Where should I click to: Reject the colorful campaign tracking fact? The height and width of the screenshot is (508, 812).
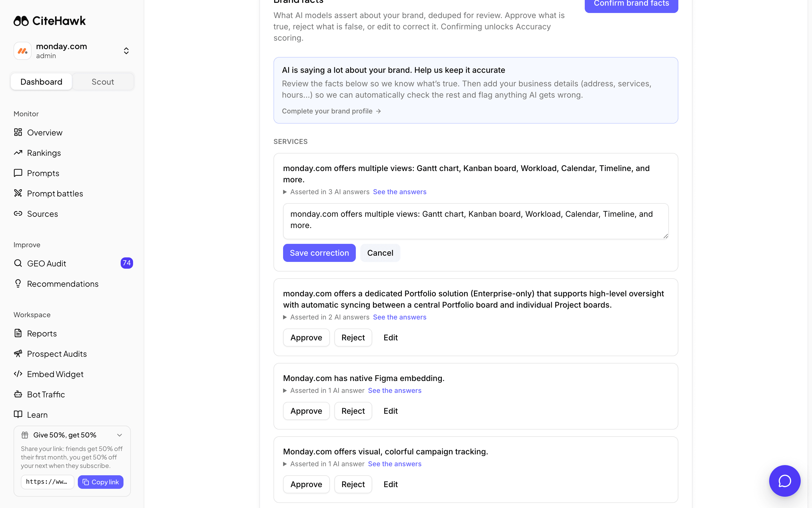coord(353,484)
